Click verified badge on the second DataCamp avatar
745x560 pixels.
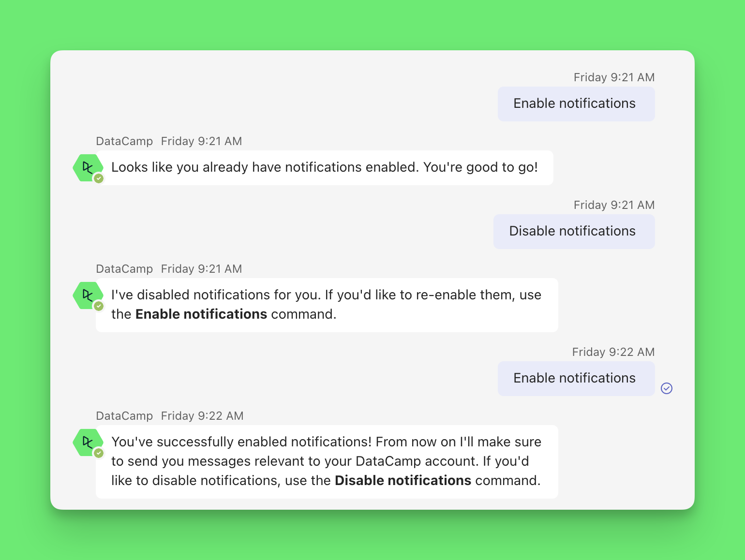[99, 306]
